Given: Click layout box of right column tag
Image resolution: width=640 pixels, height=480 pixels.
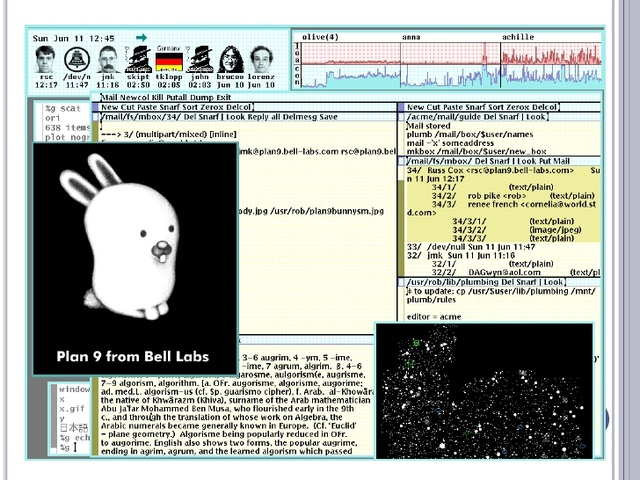Looking at the screenshot, I should pyautogui.click(x=402, y=107).
